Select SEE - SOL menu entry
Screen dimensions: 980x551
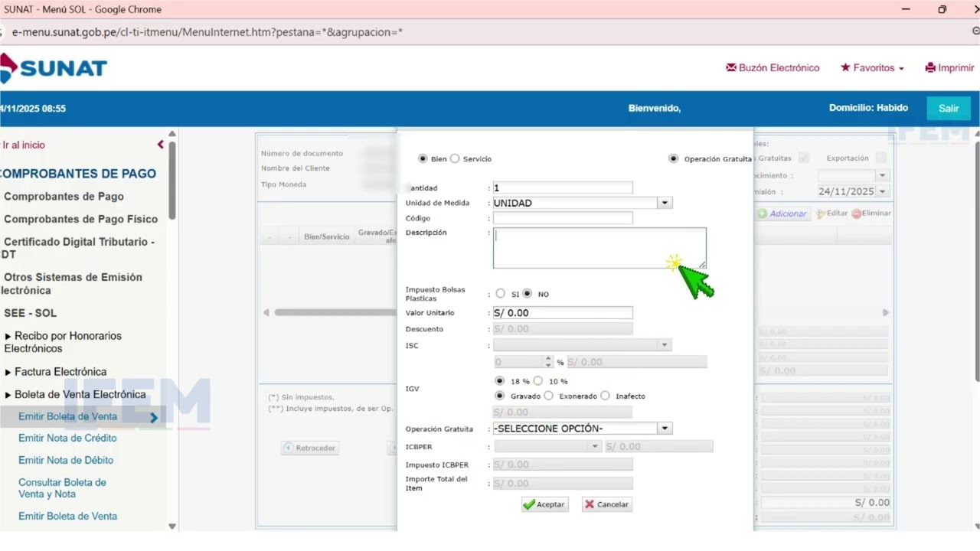[30, 313]
